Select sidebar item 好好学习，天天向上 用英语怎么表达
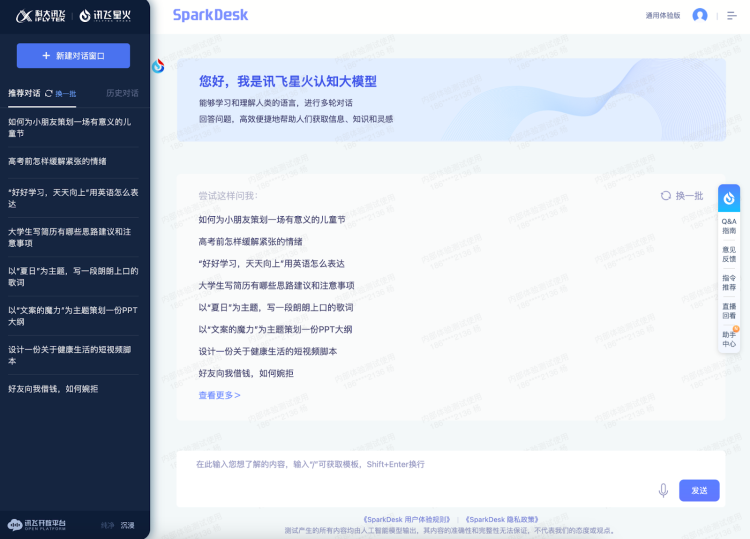The width and height of the screenshot is (750, 539). pyautogui.click(x=73, y=198)
